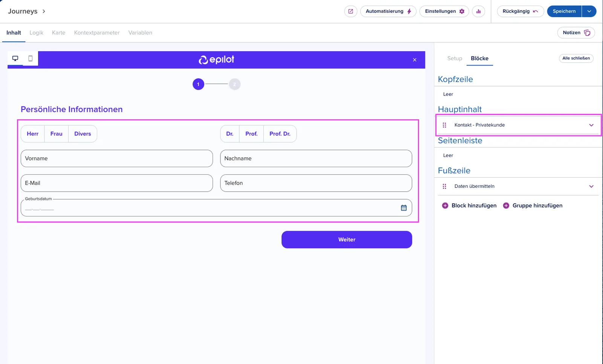
Task: Expand the Daten übermitteln block
Action: pyautogui.click(x=591, y=186)
